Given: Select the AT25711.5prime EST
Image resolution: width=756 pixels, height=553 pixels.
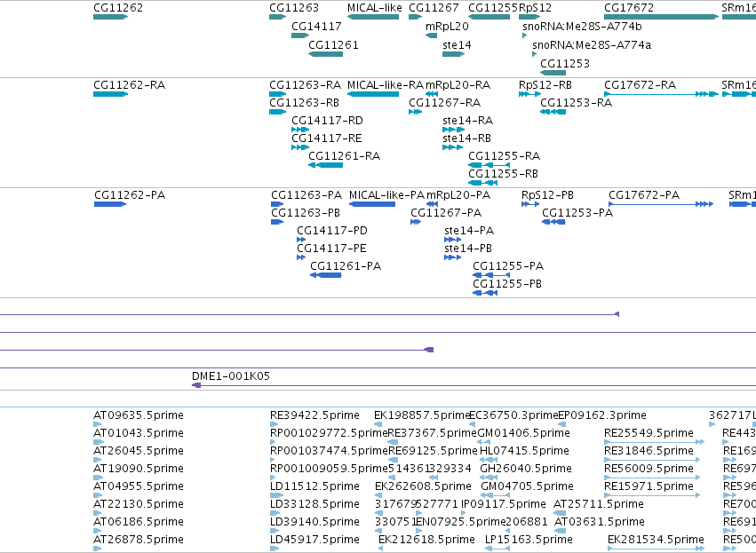Looking at the screenshot, I should pos(560,513).
